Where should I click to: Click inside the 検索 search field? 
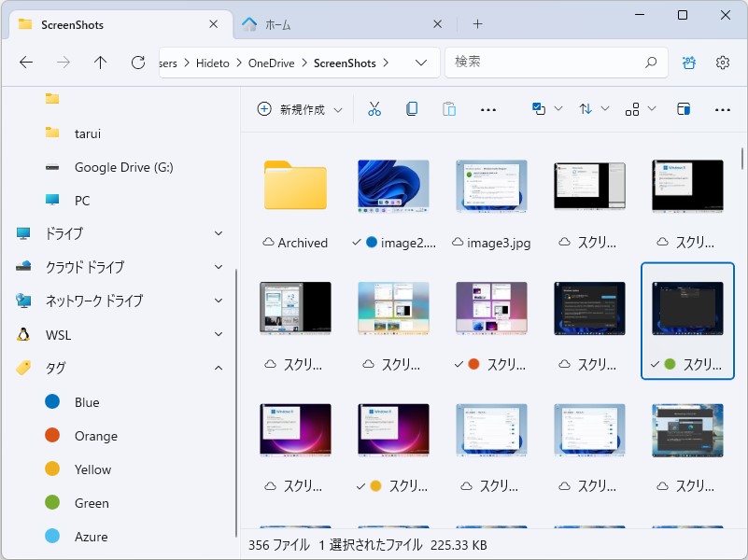tap(556, 63)
